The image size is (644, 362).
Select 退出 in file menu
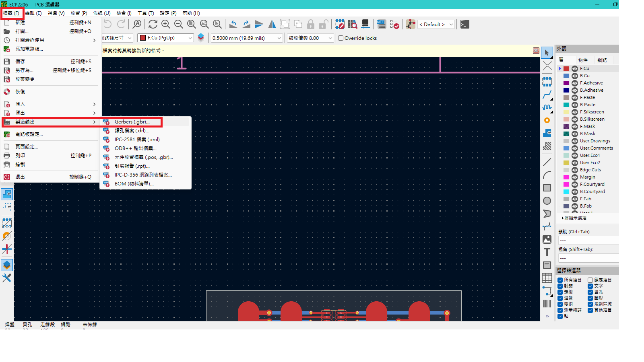50,177
